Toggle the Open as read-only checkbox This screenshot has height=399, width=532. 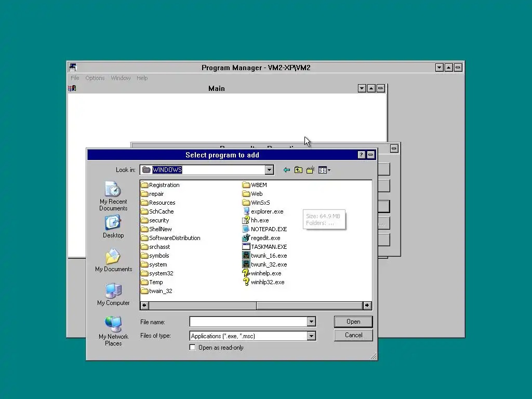pyautogui.click(x=192, y=348)
